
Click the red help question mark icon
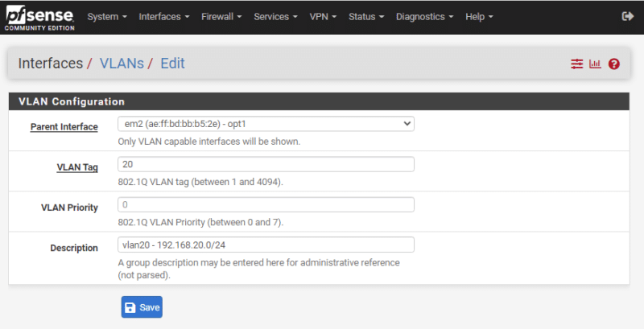tap(614, 64)
